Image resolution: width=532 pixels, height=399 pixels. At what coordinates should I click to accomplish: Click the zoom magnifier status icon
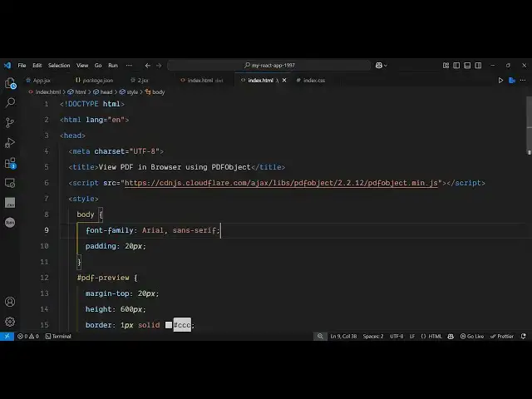[320, 336]
